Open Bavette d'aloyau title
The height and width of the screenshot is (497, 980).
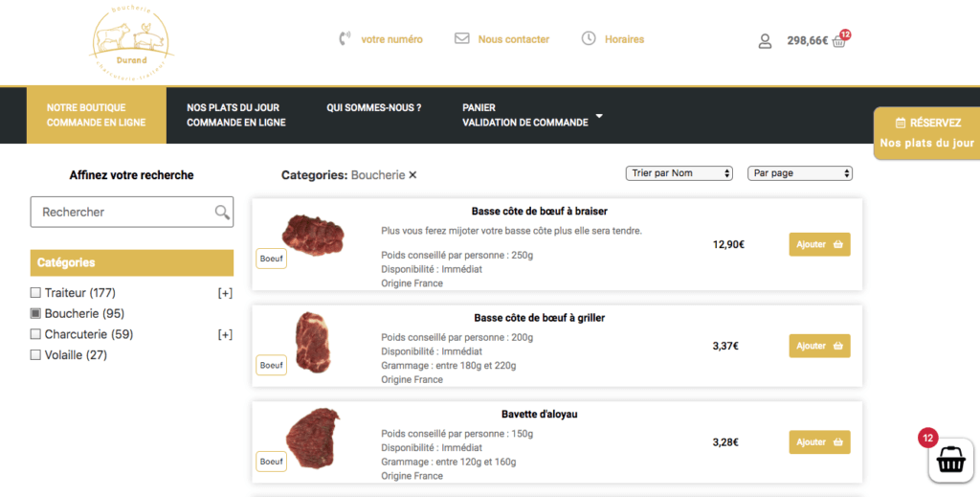click(x=540, y=414)
